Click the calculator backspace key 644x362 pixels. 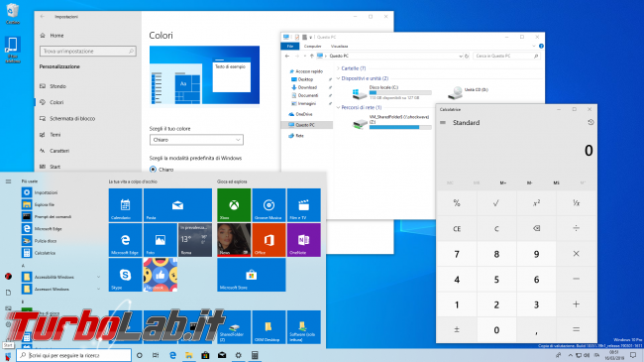click(536, 228)
